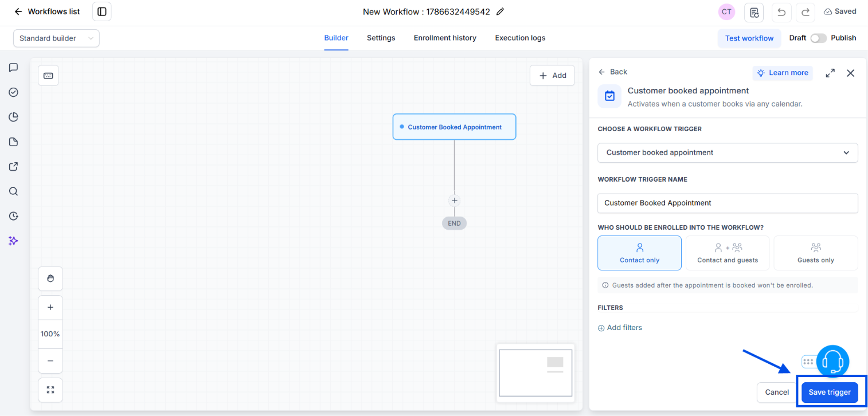Open the AI sparkles sidebar icon

pos(14,241)
